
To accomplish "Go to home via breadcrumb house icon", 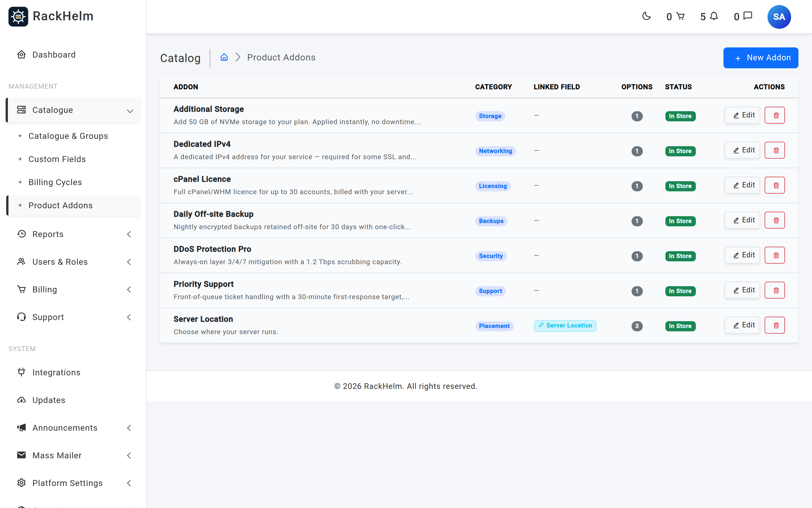I will pos(224,58).
